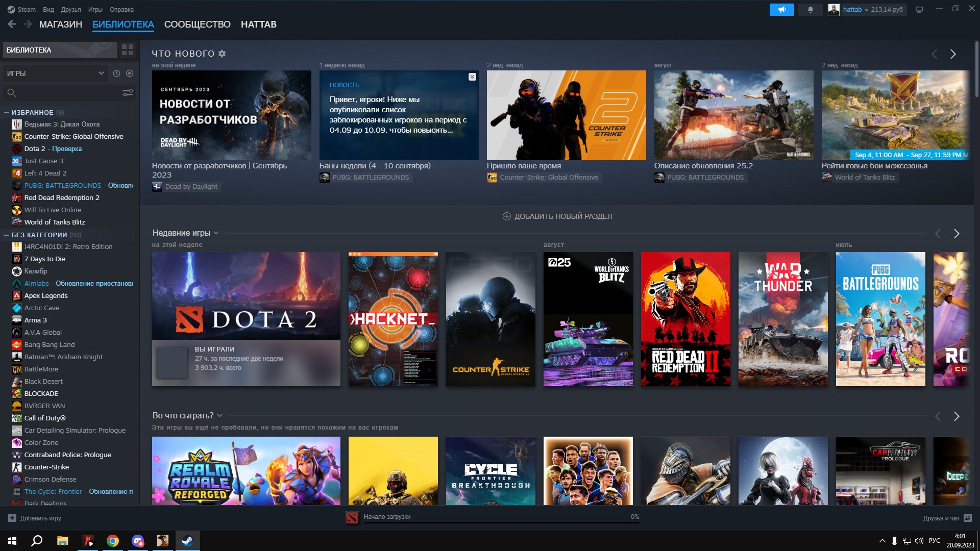Open the hattab account dropdown
The width and height of the screenshot is (980, 551).
(x=855, y=9)
